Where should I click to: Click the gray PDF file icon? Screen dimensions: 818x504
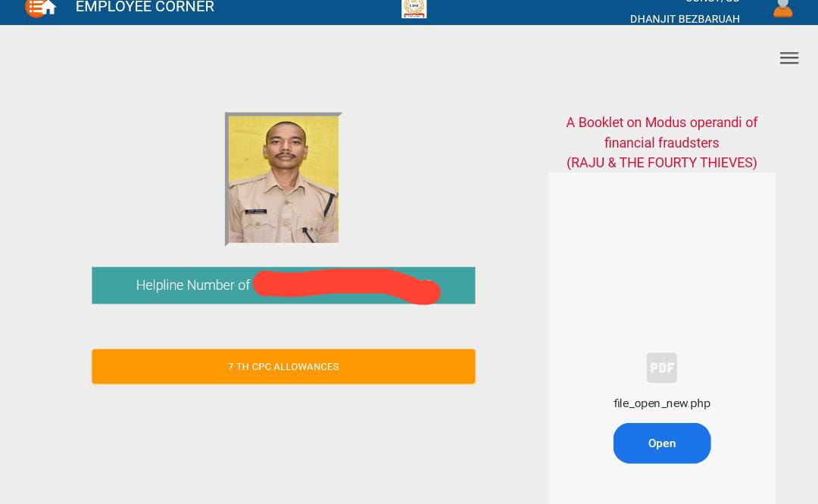click(661, 368)
